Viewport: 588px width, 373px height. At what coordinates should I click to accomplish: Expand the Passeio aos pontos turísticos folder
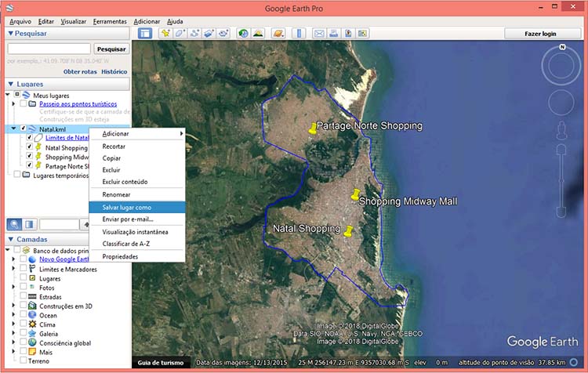[x=14, y=104]
